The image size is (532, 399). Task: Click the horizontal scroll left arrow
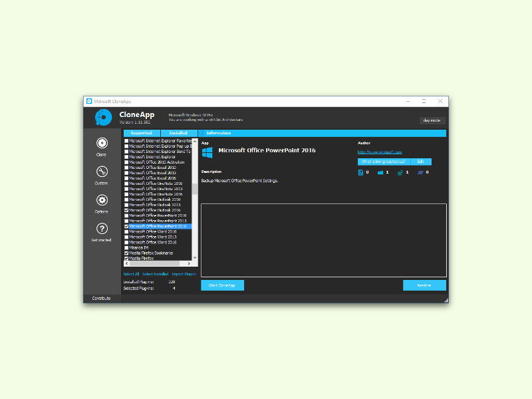pyautogui.click(x=126, y=263)
